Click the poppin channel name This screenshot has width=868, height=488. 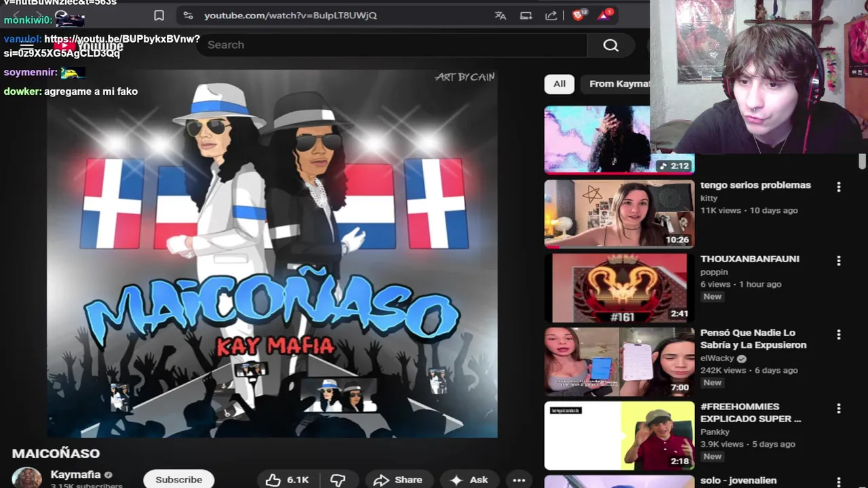(x=714, y=272)
